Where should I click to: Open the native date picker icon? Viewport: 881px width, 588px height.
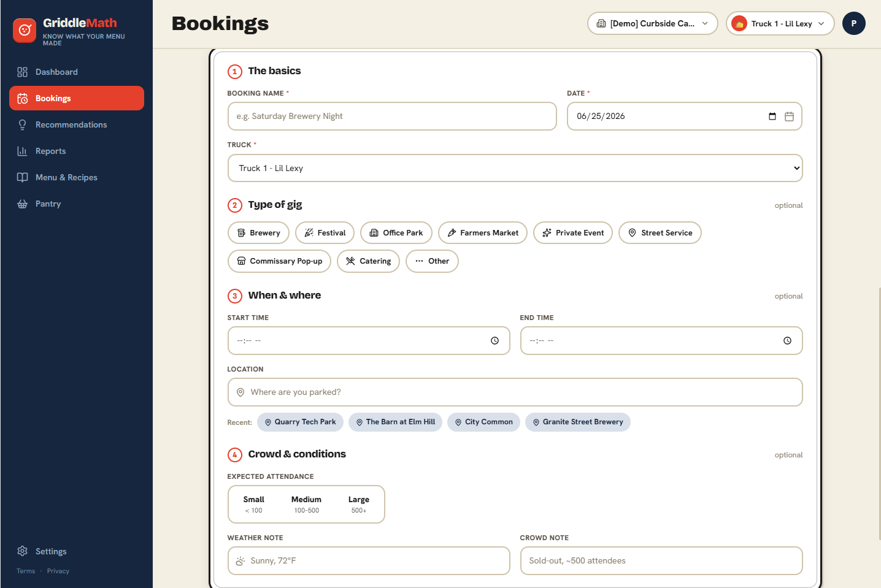click(772, 116)
